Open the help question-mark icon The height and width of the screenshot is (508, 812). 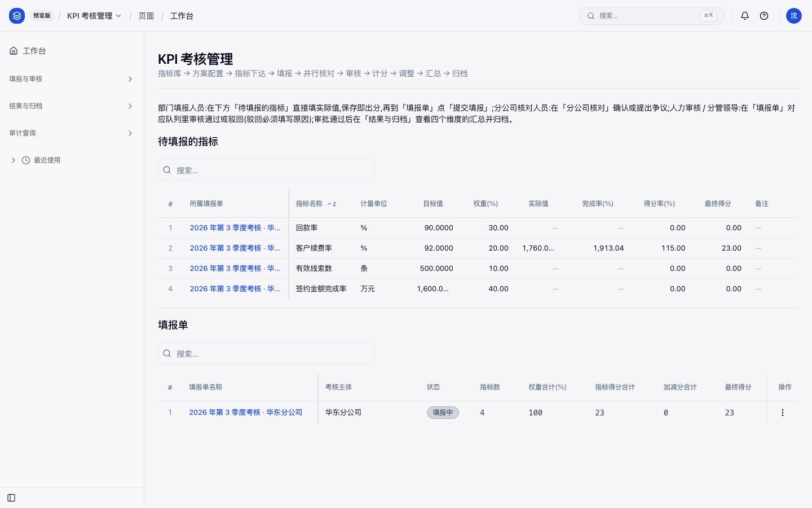click(764, 16)
